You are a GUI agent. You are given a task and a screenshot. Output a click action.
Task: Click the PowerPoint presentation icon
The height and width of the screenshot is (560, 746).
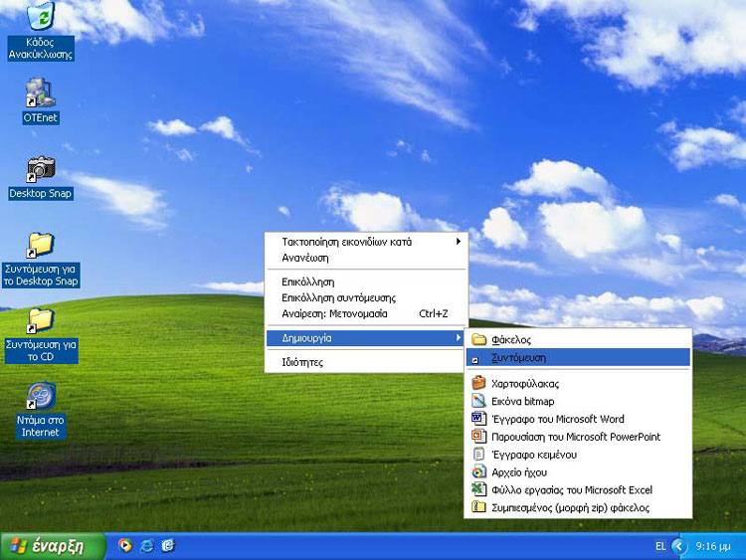(x=478, y=437)
